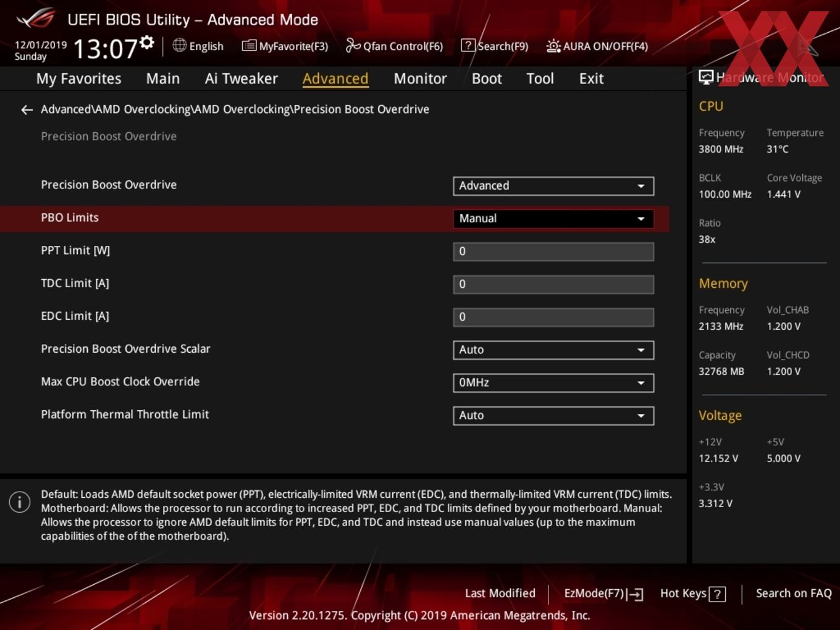Click the ROG logo icon
The height and width of the screenshot is (630, 840).
pos(36,18)
